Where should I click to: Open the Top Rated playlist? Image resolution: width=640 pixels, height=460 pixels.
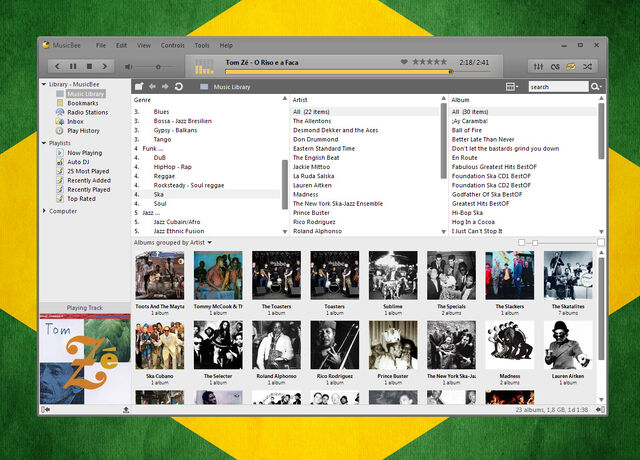point(81,199)
